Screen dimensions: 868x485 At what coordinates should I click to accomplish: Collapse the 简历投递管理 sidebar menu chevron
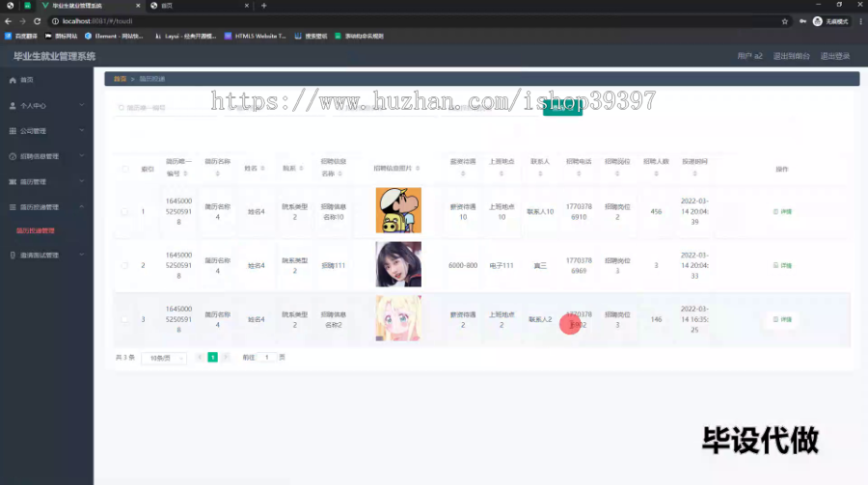pyautogui.click(x=82, y=207)
